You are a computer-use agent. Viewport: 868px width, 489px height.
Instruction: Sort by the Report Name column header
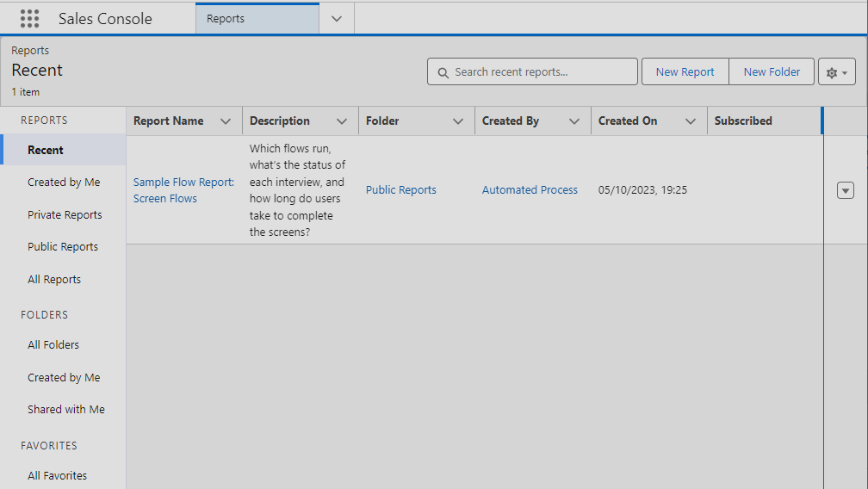168,121
